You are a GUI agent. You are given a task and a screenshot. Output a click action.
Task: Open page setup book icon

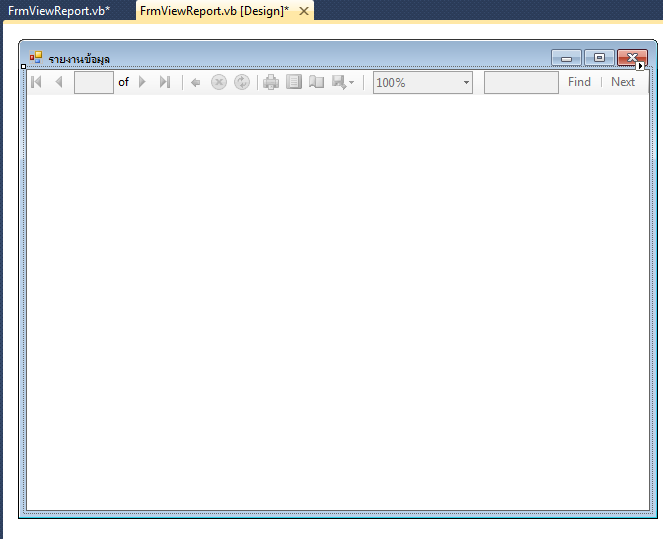pyautogui.click(x=316, y=82)
